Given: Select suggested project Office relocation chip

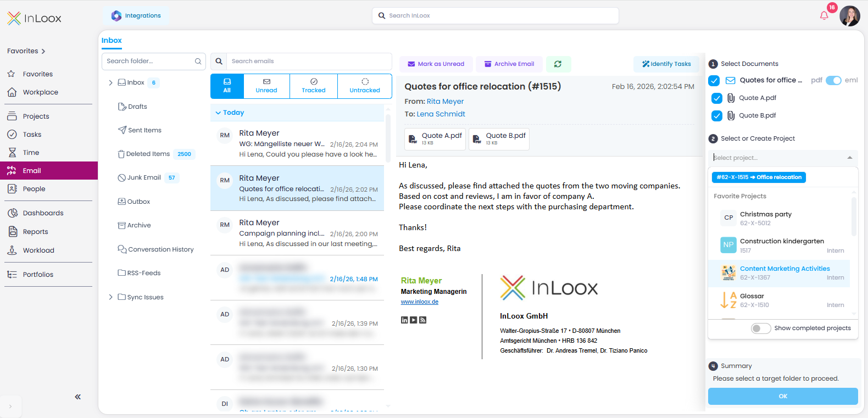Looking at the screenshot, I should tap(759, 177).
